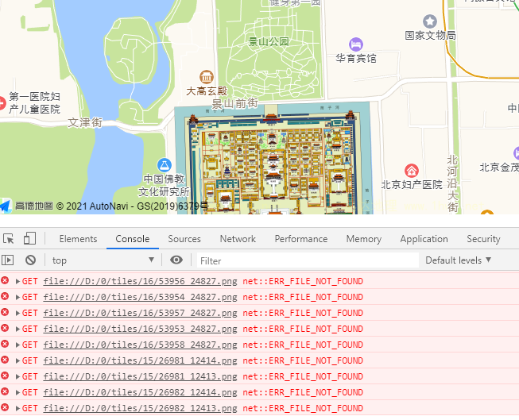Click error icon on 53954_24827.png row
519x420 pixels.
[5, 296]
